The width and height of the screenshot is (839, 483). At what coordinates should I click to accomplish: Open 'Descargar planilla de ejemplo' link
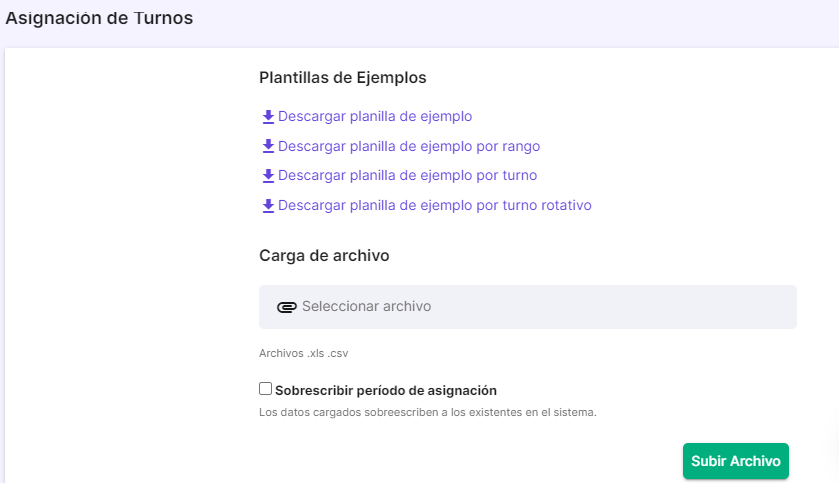click(x=375, y=117)
